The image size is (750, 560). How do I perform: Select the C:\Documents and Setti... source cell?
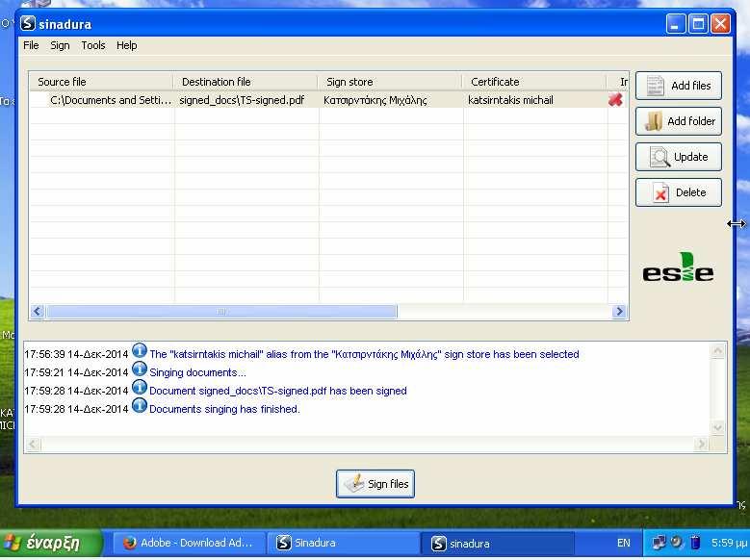(111, 100)
